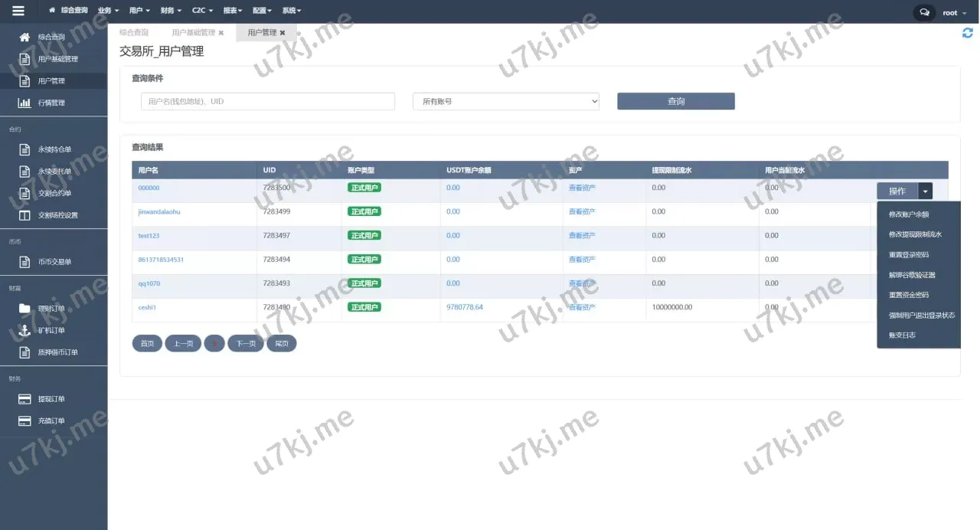The width and height of the screenshot is (980, 530).
Task: Select 修改账户余额 from the action menu
Action: coord(909,214)
